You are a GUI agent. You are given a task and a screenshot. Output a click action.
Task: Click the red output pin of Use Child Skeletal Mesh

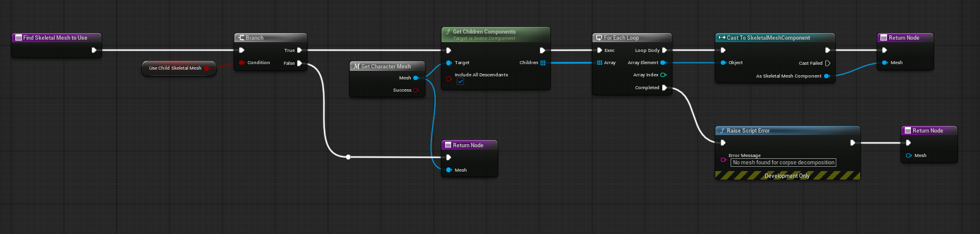[207, 68]
